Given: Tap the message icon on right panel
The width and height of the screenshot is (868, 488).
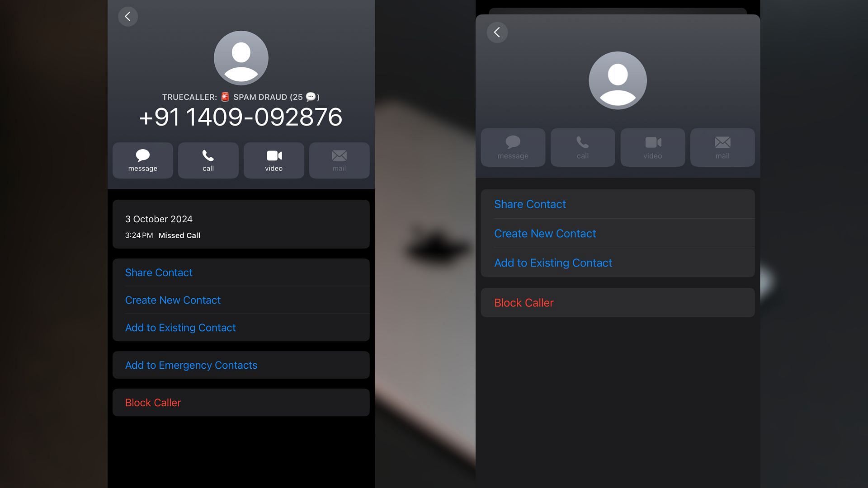Looking at the screenshot, I should click(513, 146).
